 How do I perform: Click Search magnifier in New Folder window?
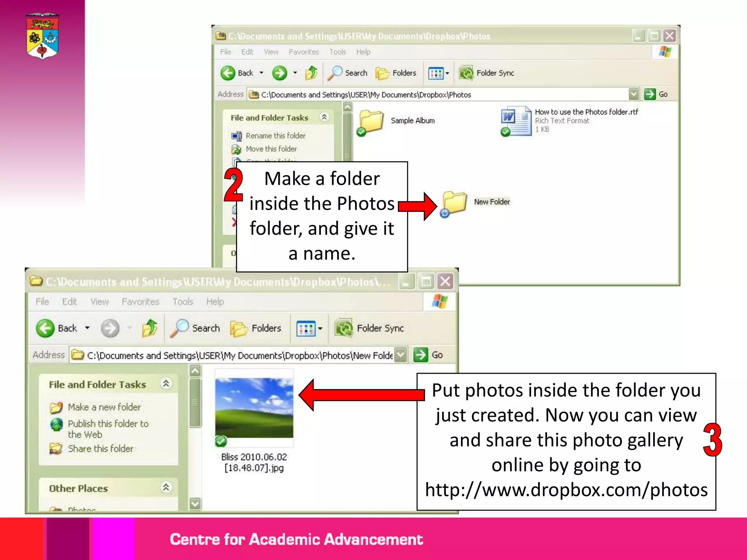179,328
